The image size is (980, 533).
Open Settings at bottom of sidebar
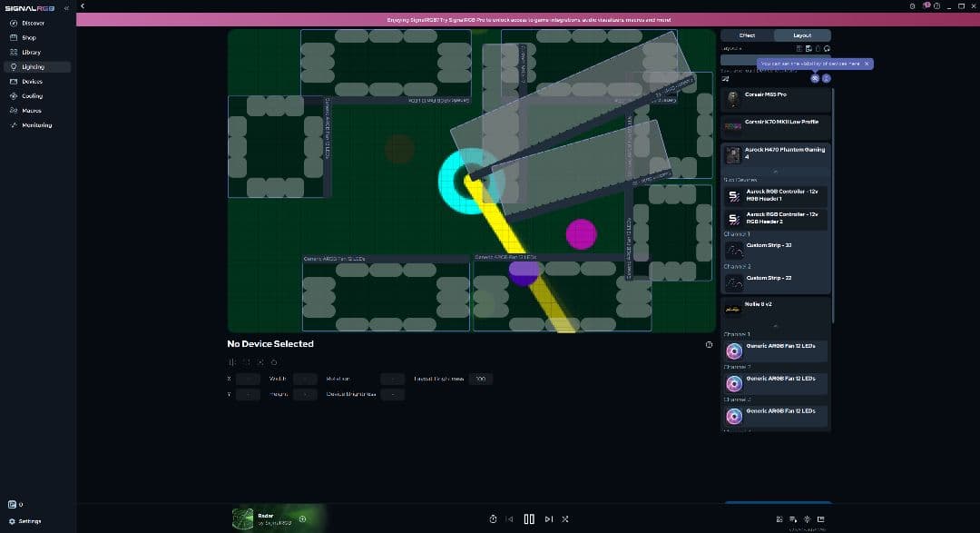point(29,521)
